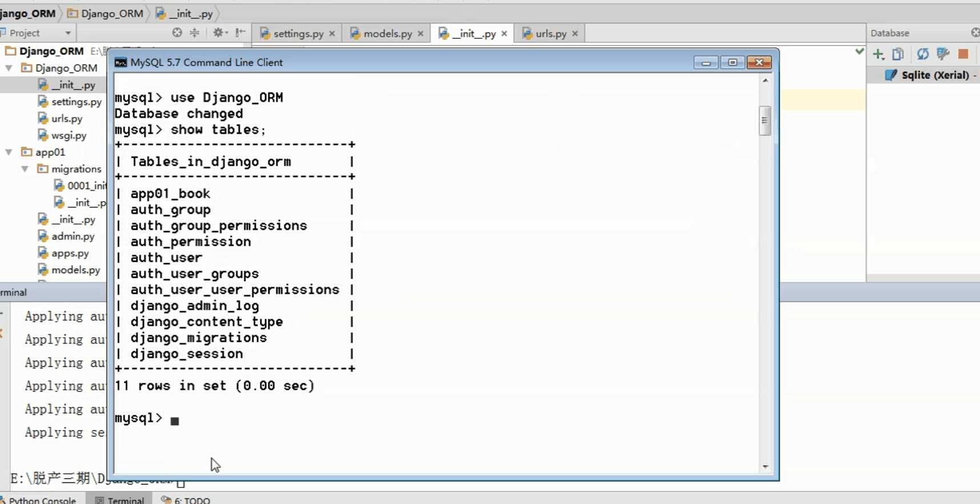Close the models.py tab

point(420,34)
